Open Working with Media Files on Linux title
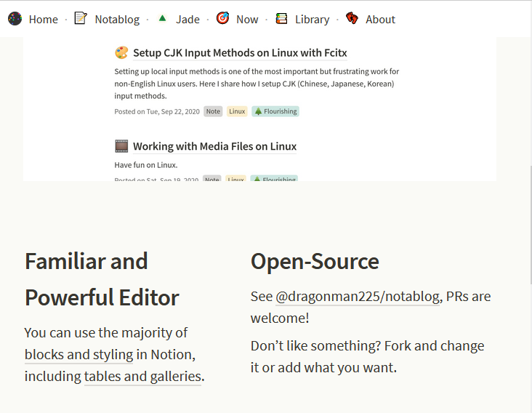Image resolution: width=532 pixels, height=413 pixels. pyautogui.click(x=214, y=146)
